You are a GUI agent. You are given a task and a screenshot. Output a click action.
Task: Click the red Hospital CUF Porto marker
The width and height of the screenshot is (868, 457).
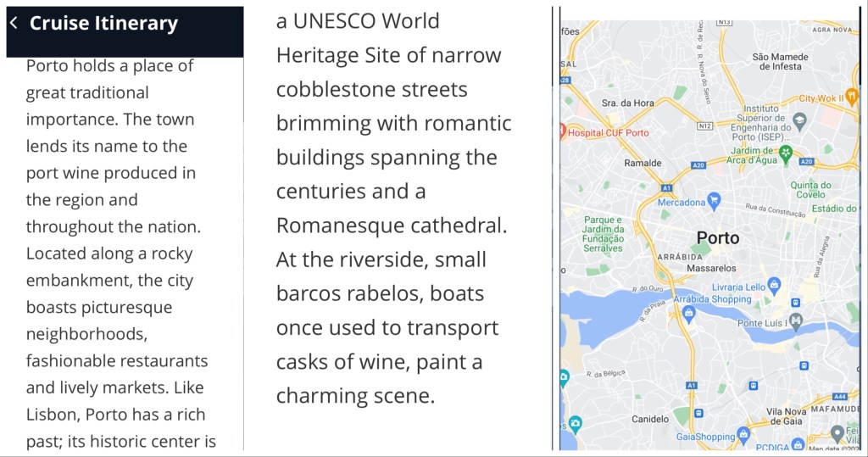562,131
